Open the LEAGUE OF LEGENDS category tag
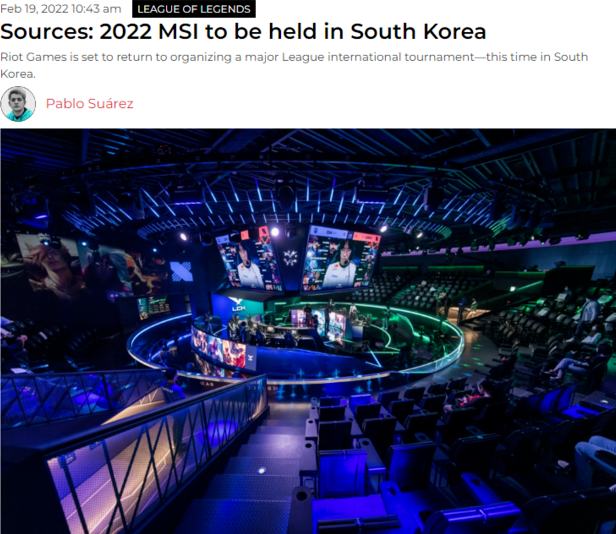The image size is (616, 534). pos(194,9)
